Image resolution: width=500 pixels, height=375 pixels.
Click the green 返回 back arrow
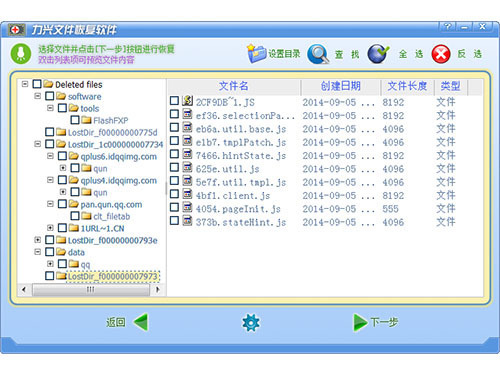(x=141, y=322)
